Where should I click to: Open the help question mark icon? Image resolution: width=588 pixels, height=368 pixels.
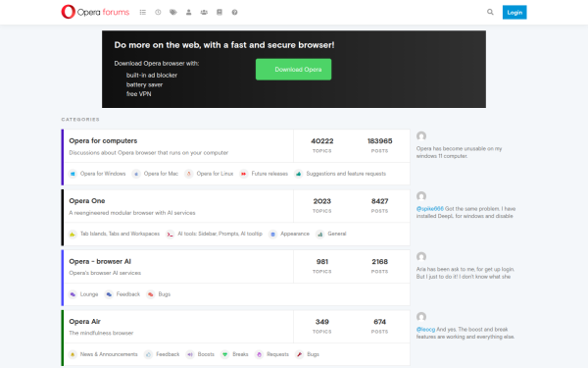234,13
